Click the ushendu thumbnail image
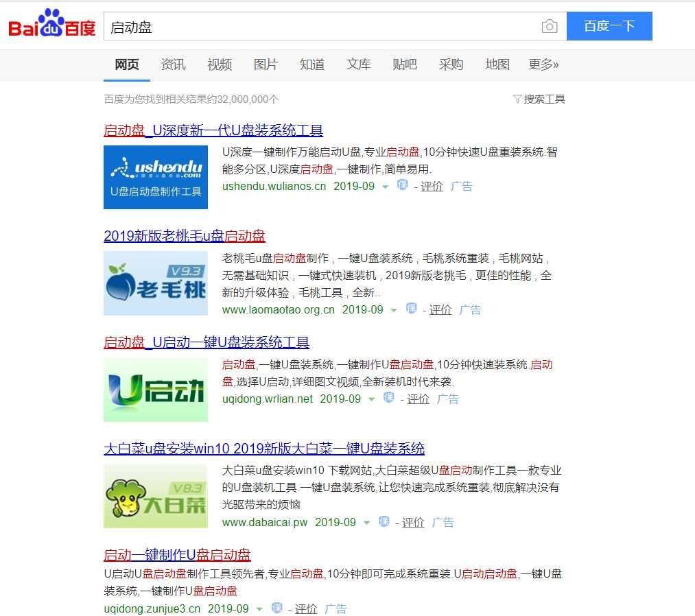 156,177
